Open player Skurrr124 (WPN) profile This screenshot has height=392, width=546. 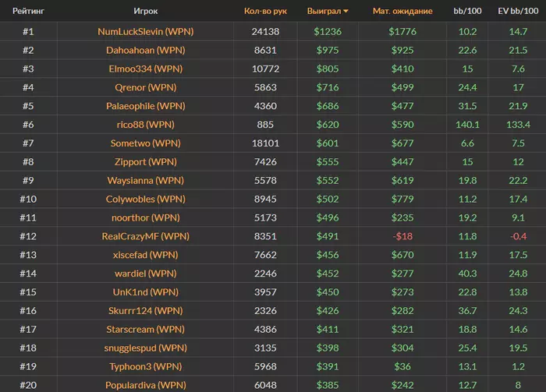point(146,311)
